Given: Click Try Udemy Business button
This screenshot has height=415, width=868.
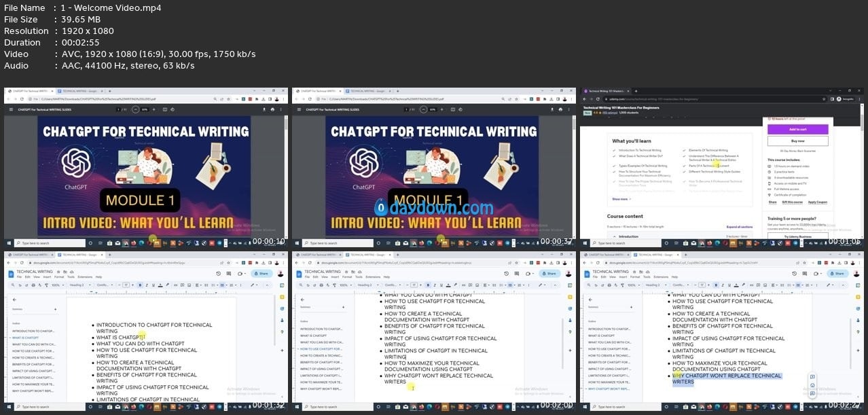Looking at the screenshot, I should (x=798, y=236).
